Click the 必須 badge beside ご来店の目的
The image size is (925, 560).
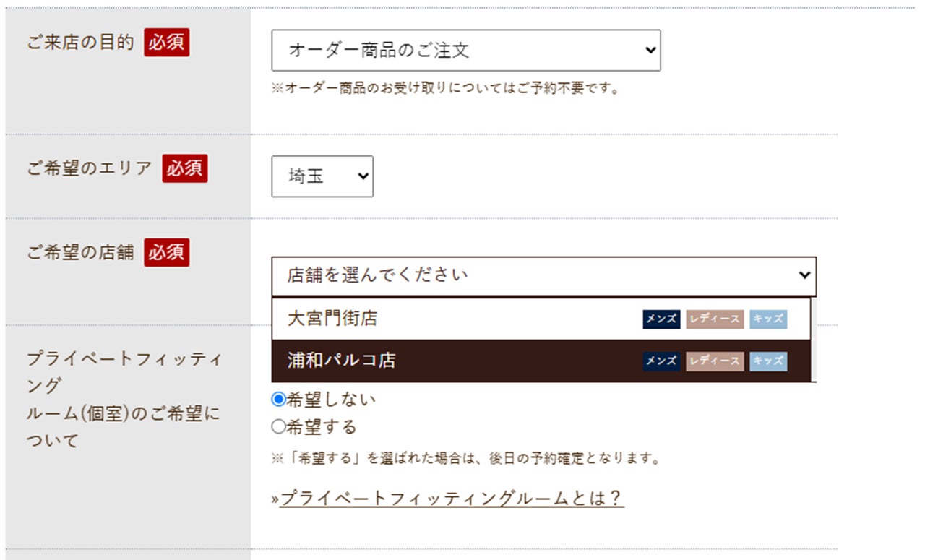click(x=166, y=43)
